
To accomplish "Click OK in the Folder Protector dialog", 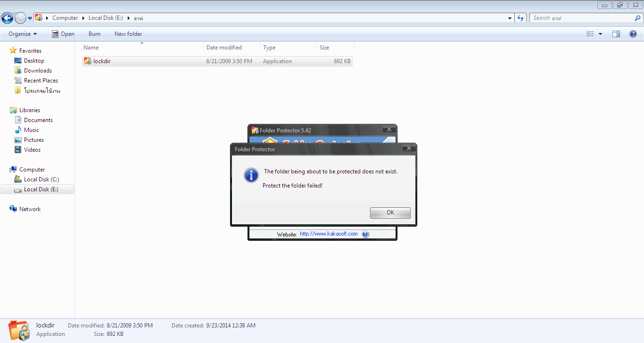I will (x=390, y=212).
